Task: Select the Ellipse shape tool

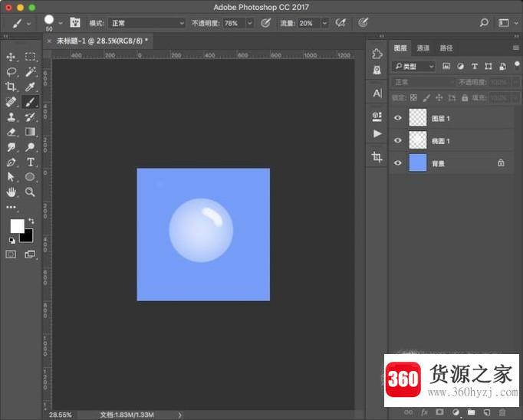Action: click(30, 177)
